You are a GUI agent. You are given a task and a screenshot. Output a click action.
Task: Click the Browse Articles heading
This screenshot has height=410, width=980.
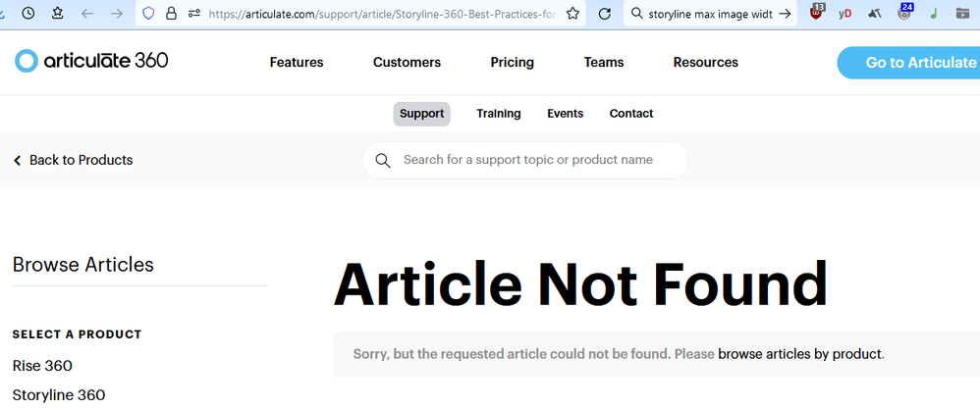[83, 265]
